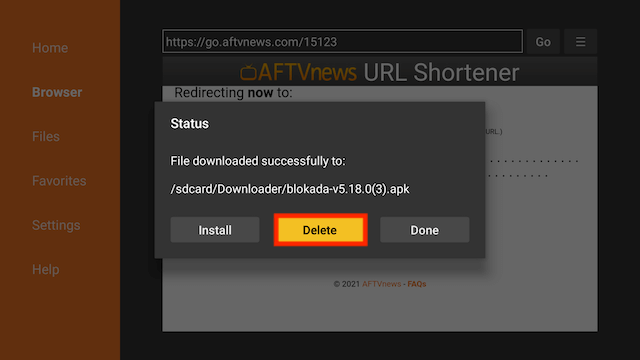Open Help in the sidebar
The image size is (640, 360).
point(46,269)
